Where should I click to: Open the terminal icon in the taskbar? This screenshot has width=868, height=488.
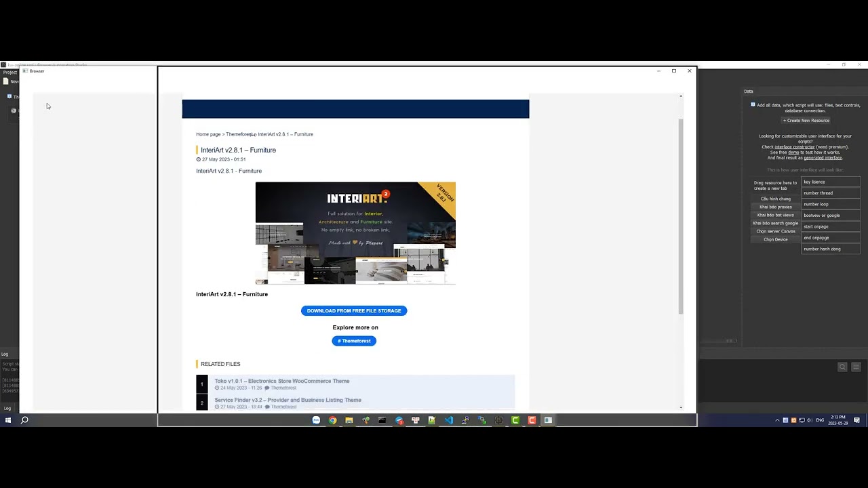382,420
